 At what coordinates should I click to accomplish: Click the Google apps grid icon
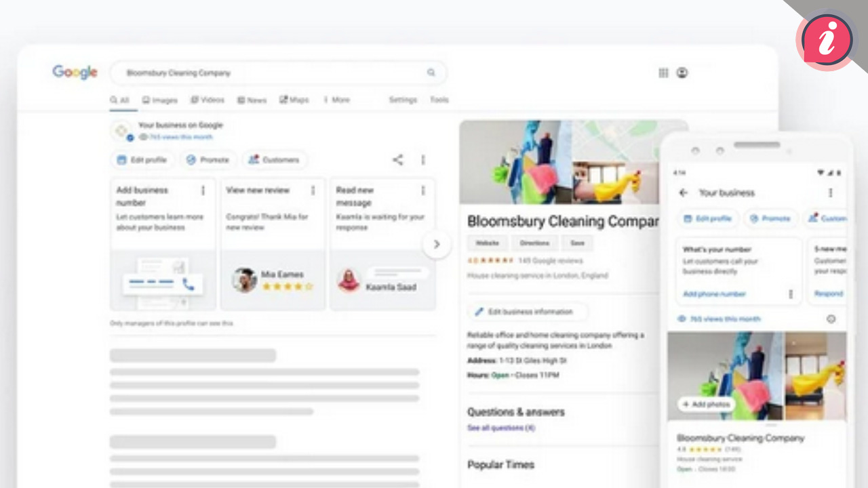click(x=663, y=73)
